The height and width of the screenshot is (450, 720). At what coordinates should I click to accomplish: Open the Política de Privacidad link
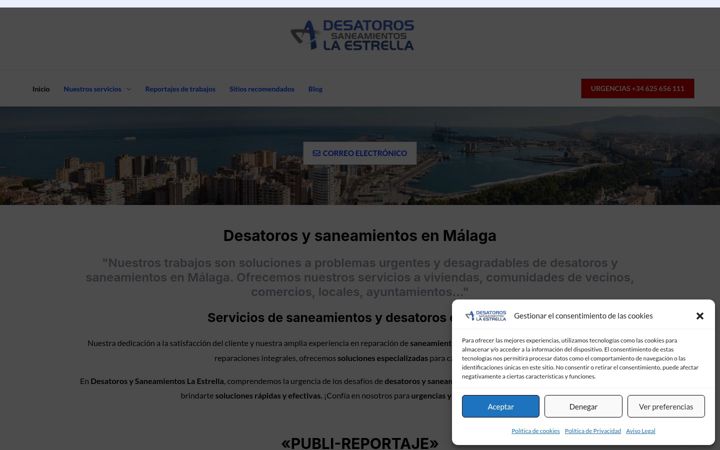(593, 431)
